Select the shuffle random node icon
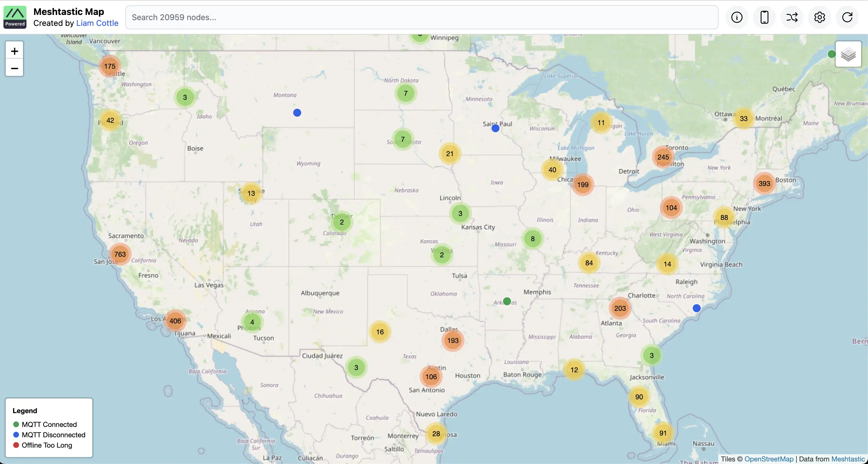 point(792,17)
